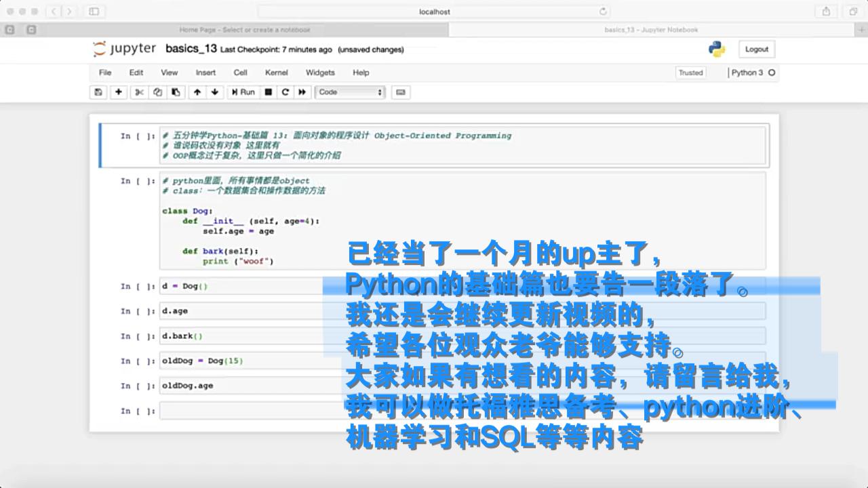Image resolution: width=868 pixels, height=488 pixels.
Task: Interrupt the kernel with the stop icon
Action: click(267, 92)
